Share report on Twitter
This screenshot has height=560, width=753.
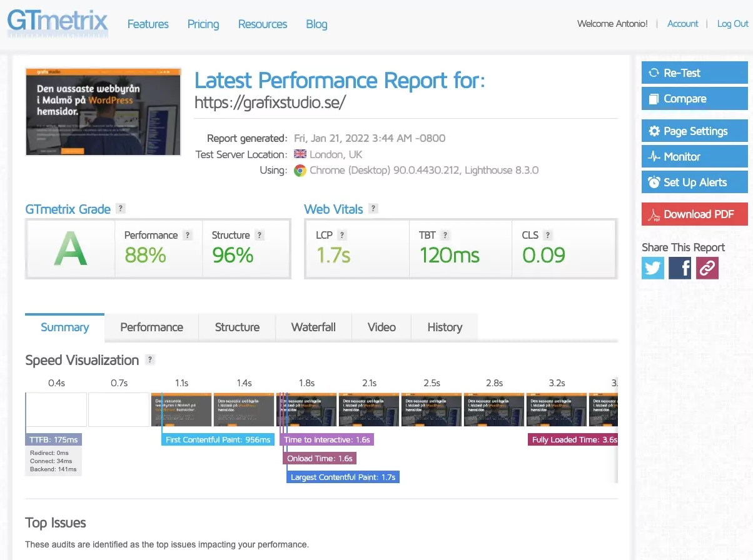click(x=653, y=268)
